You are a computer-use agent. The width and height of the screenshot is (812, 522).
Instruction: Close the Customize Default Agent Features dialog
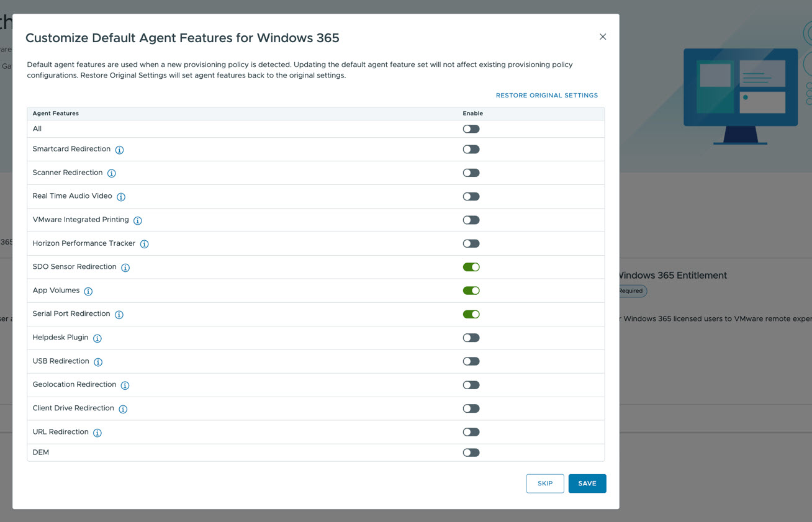[x=603, y=37]
